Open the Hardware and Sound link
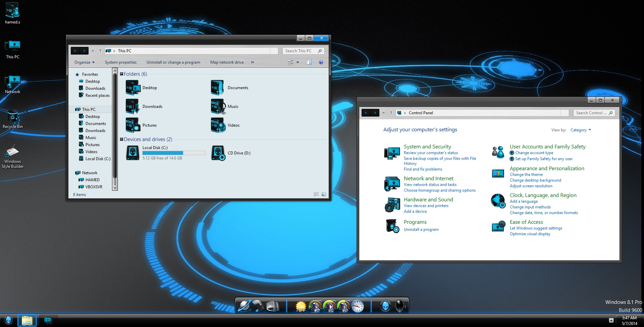Image resolution: width=644 pixels, height=327 pixels. coord(428,199)
